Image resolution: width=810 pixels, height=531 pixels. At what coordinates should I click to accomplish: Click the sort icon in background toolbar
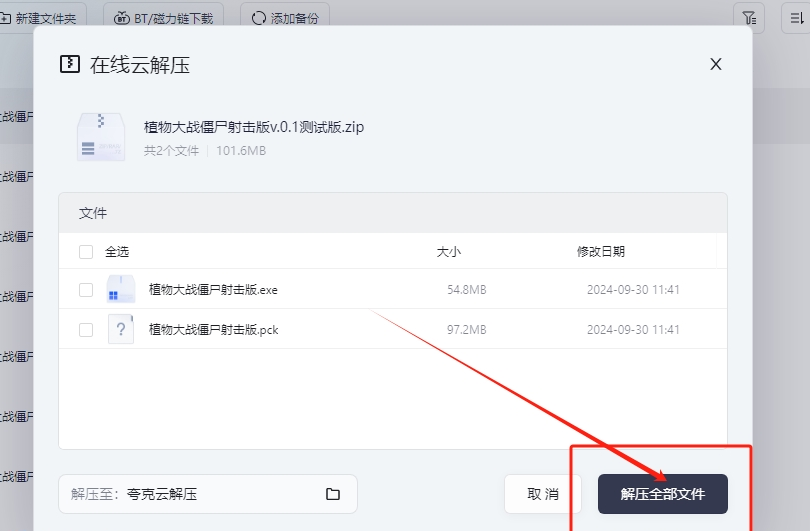[x=796, y=18]
